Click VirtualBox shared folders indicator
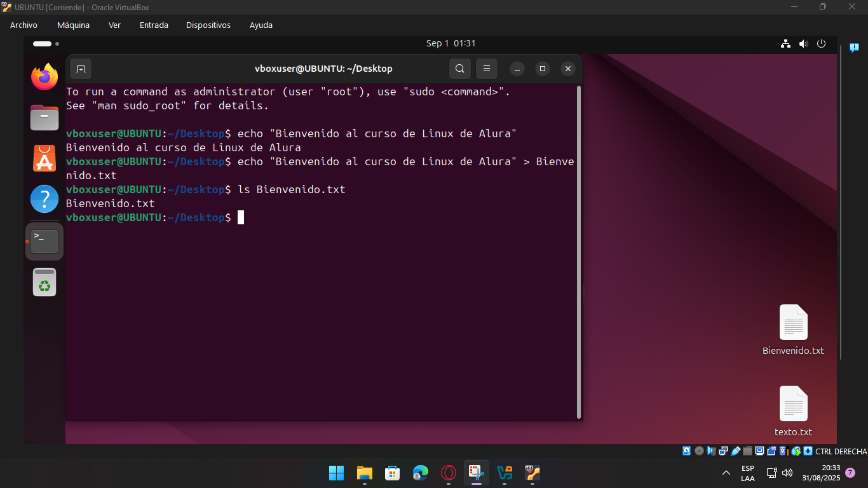 [747, 451]
